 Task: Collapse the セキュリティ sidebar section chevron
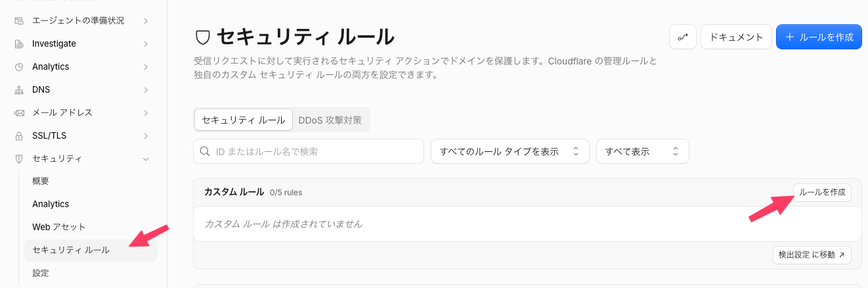pos(146,158)
